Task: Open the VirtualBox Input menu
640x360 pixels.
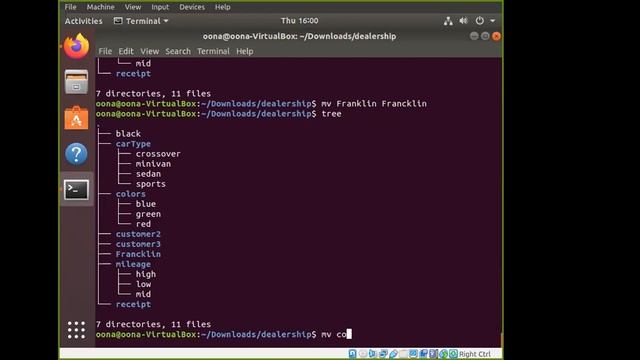Action: pyautogui.click(x=160, y=7)
